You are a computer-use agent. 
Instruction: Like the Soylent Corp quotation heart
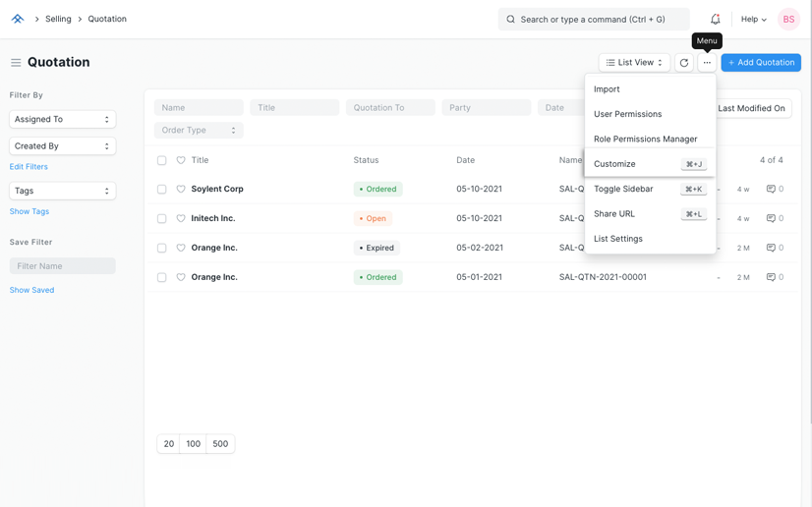tap(181, 189)
